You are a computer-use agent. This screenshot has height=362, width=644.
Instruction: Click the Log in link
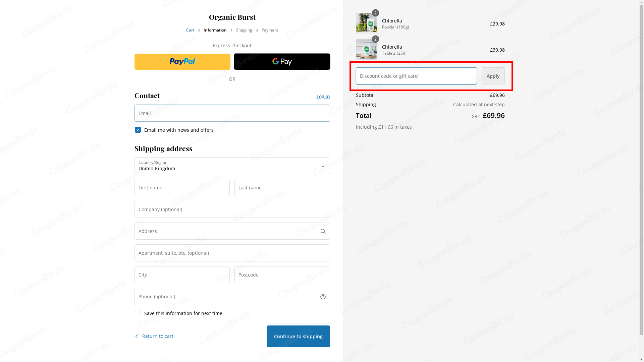click(323, 97)
